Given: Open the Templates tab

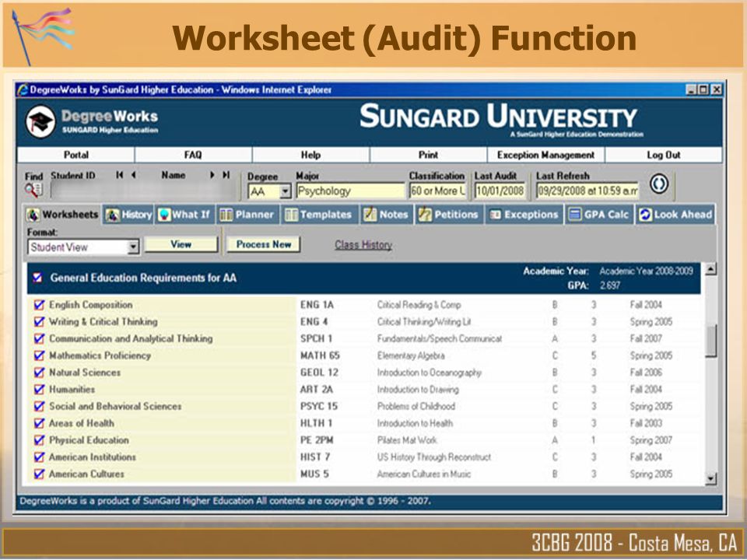Looking at the screenshot, I should coord(319,215).
